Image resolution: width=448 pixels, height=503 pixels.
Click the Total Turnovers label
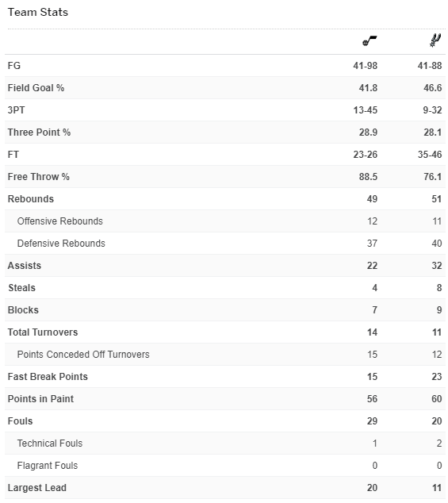coord(43,332)
